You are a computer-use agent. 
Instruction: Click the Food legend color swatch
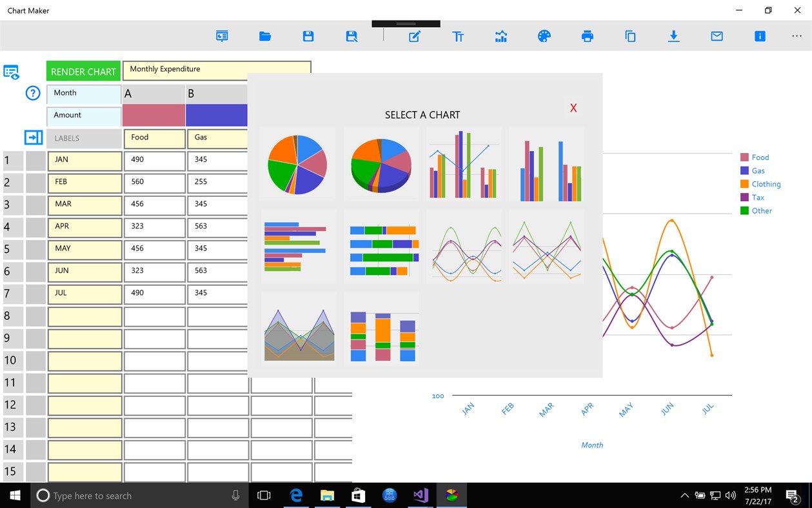(744, 157)
